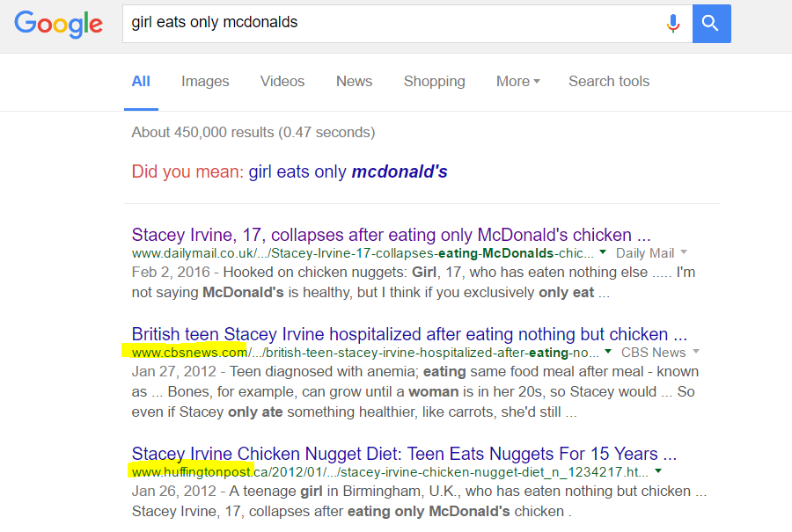
Task: Expand the More dropdown menu
Action: click(518, 81)
